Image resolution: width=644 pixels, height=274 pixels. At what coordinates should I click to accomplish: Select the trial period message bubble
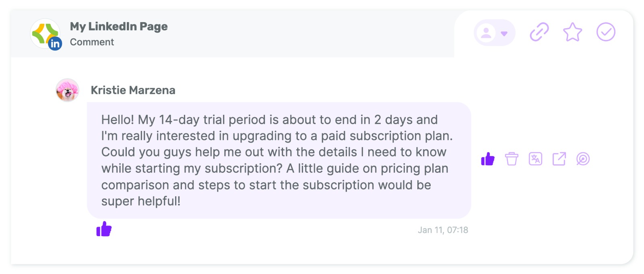pyautogui.click(x=279, y=160)
